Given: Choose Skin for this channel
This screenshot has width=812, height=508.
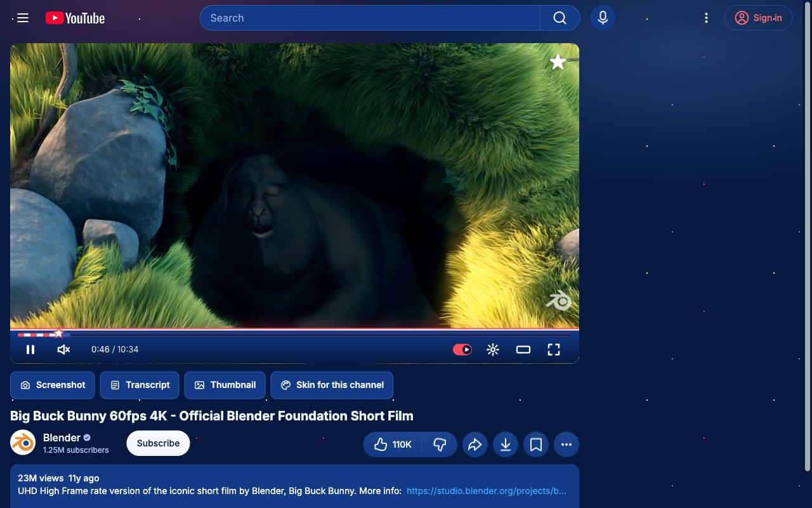Looking at the screenshot, I should pos(332,385).
